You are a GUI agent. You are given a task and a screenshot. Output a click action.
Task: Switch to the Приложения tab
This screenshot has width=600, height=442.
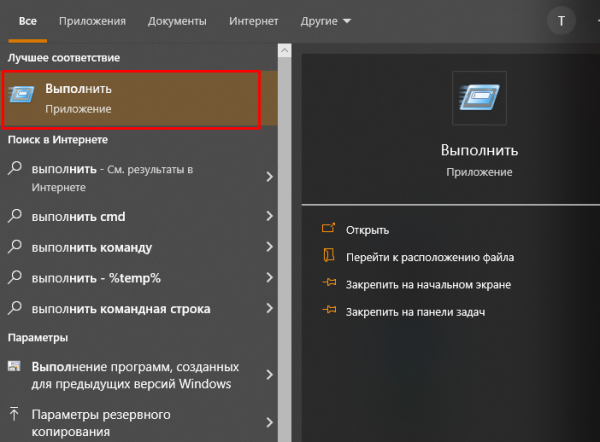[x=92, y=20]
